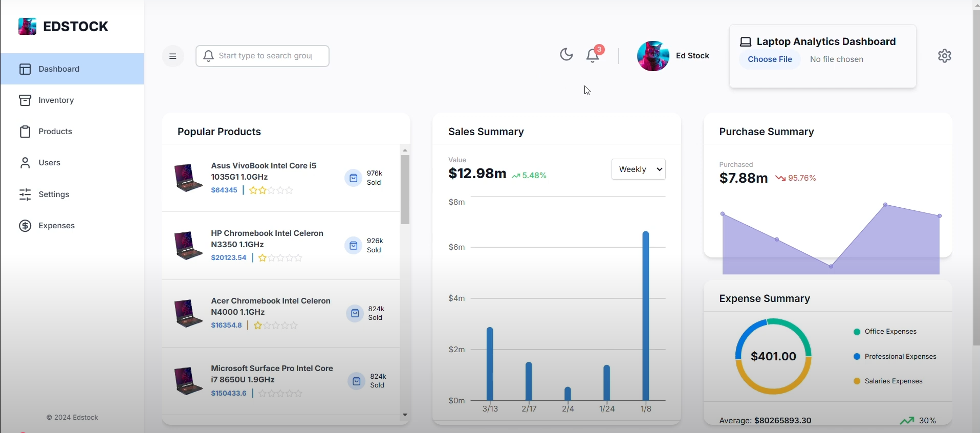The image size is (980, 433).
Task: Click the yellow Salaries Expenses legend dot
Action: click(857, 381)
